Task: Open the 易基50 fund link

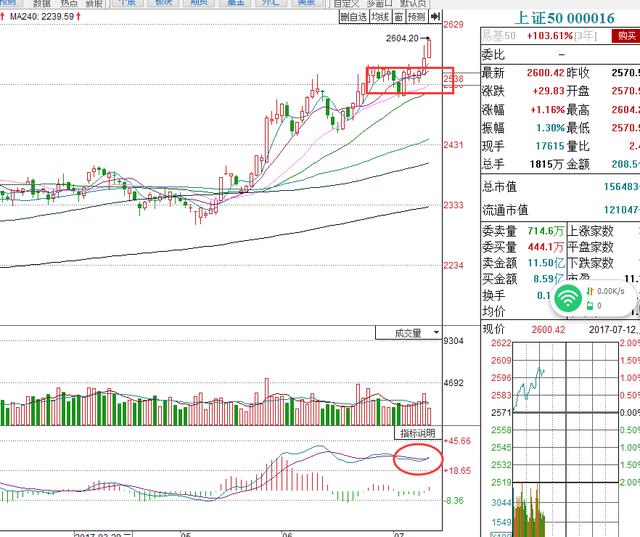Action: [499, 36]
